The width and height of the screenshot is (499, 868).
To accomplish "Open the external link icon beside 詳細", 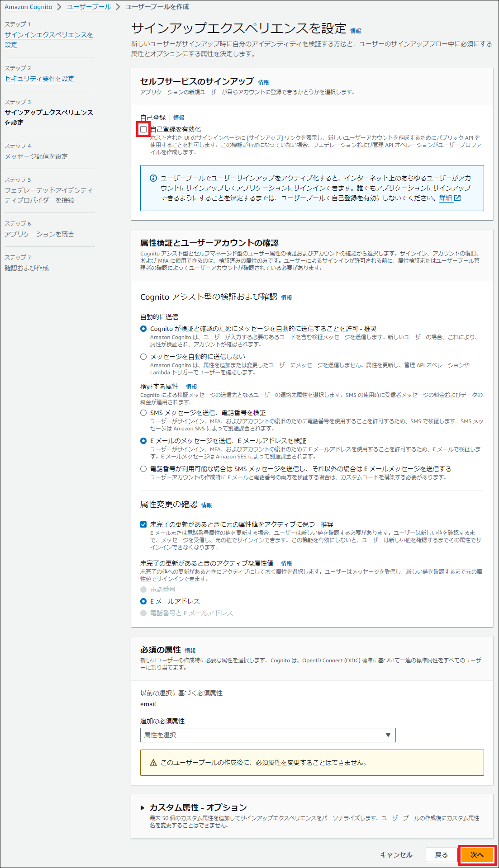I will pyautogui.click(x=457, y=198).
